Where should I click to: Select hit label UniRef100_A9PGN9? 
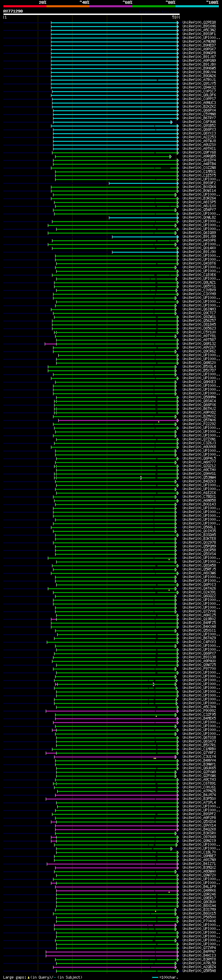pos(199,60)
